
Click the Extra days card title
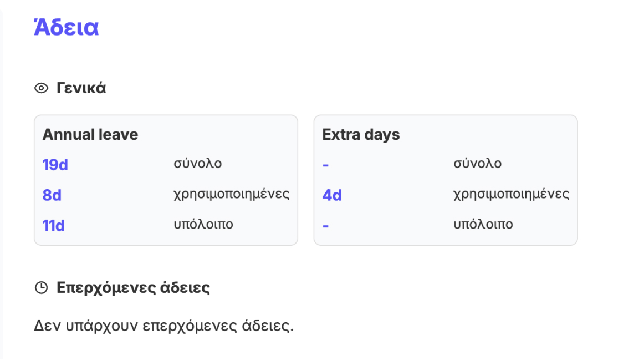(x=361, y=134)
